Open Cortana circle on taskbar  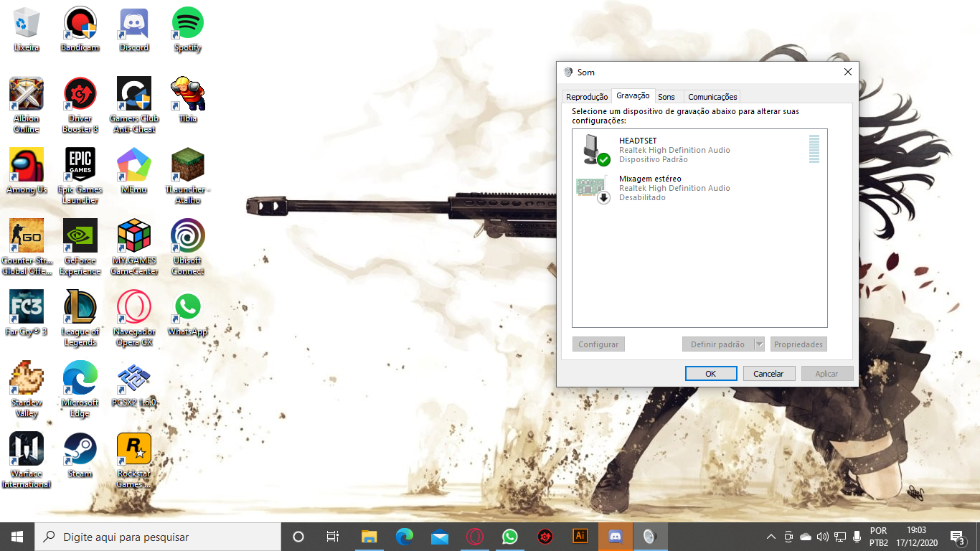[298, 537]
